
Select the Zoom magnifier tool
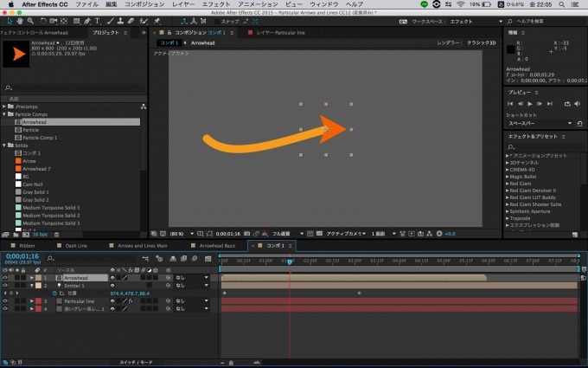pos(31,21)
